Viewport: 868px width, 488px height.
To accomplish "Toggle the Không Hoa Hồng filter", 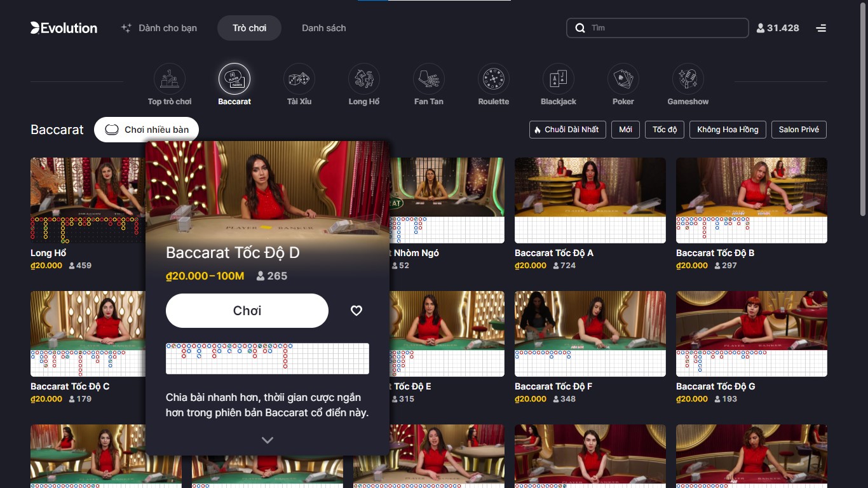I will pos(727,129).
